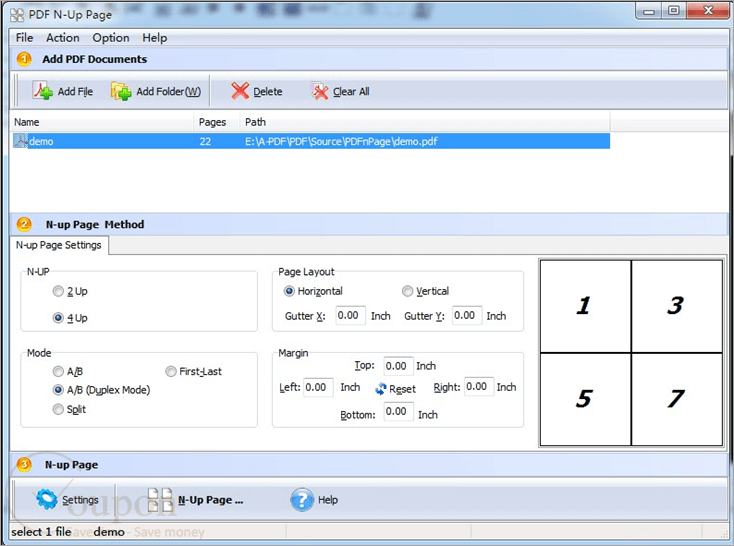Click the Add File button label
This screenshot has width=734, height=546.
tap(75, 91)
